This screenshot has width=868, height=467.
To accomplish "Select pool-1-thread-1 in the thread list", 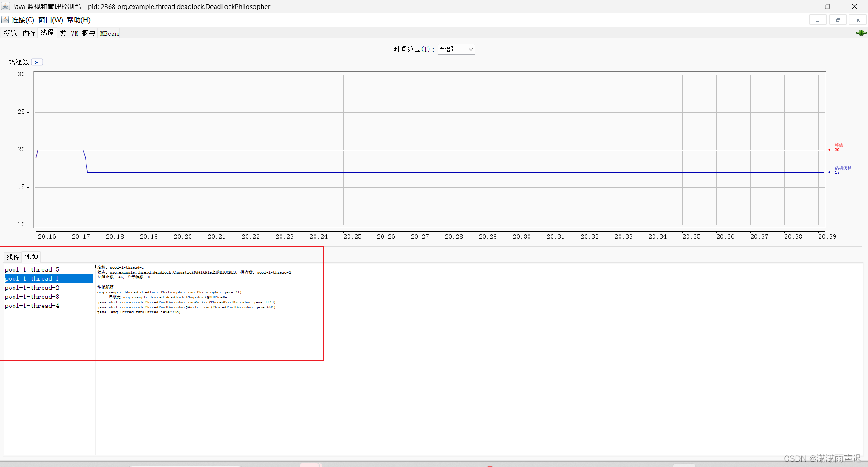I will click(48, 279).
